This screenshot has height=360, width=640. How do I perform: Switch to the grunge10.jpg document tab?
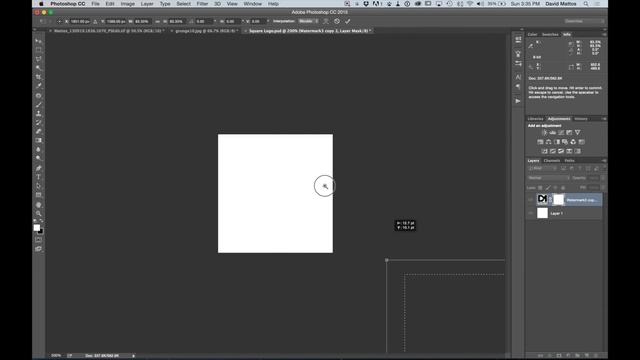205,31
